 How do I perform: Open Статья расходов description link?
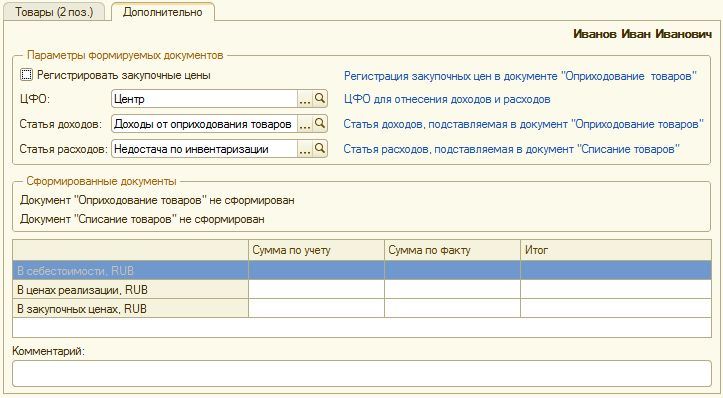point(511,149)
